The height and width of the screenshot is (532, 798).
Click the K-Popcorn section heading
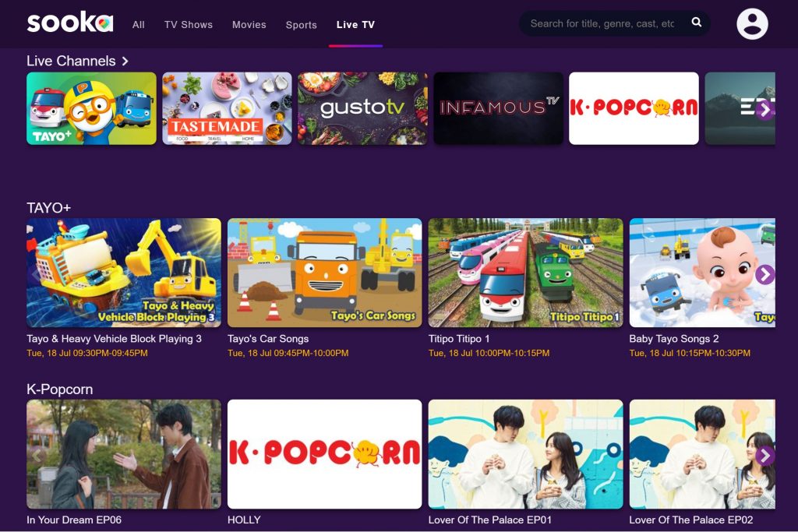[59, 389]
